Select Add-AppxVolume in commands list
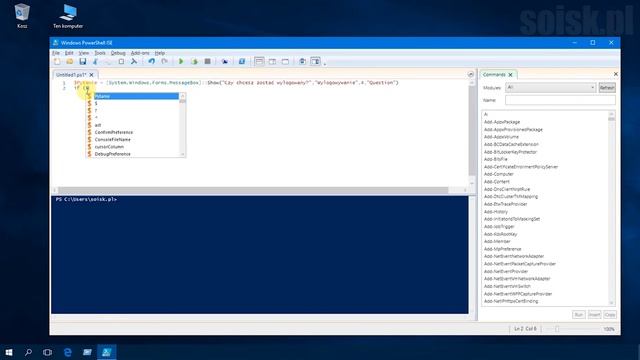 pyautogui.click(x=501, y=137)
